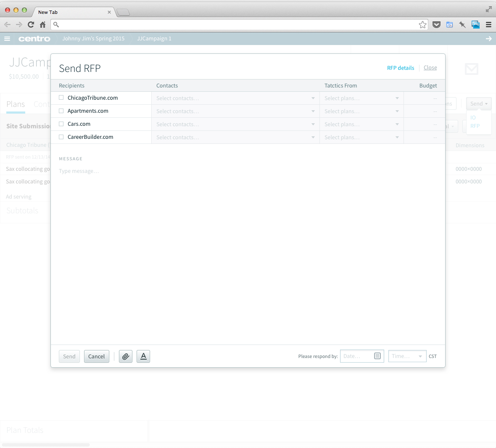496x448 pixels.
Task: Click the ChicagoTribune.com recipient name
Action: (92, 98)
